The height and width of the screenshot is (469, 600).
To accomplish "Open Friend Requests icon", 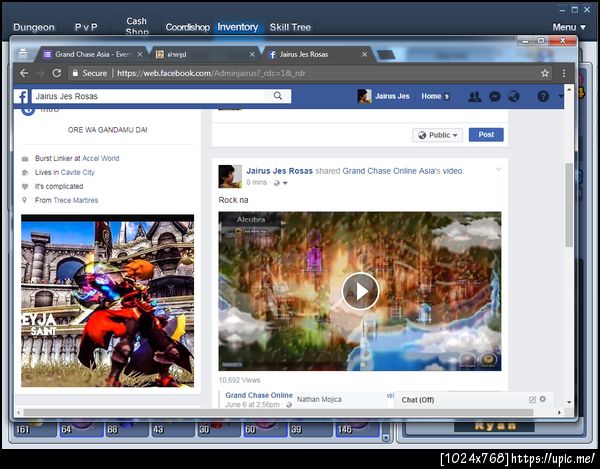I will (474, 96).
